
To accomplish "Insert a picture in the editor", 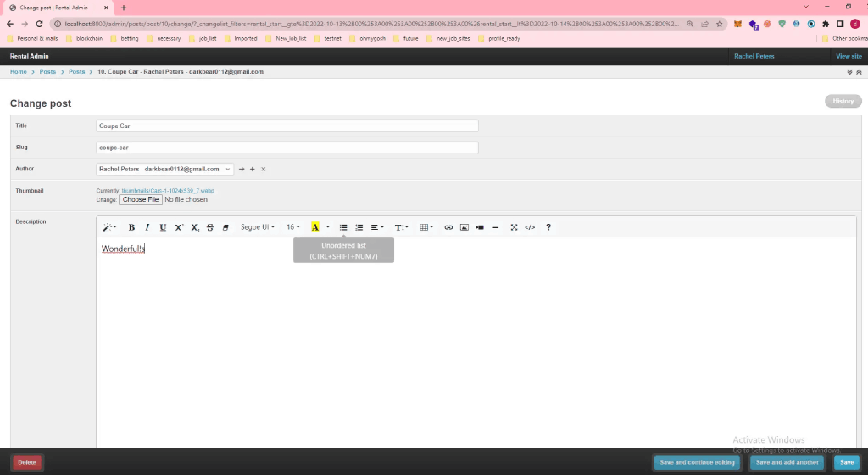I will pos(464,227).
